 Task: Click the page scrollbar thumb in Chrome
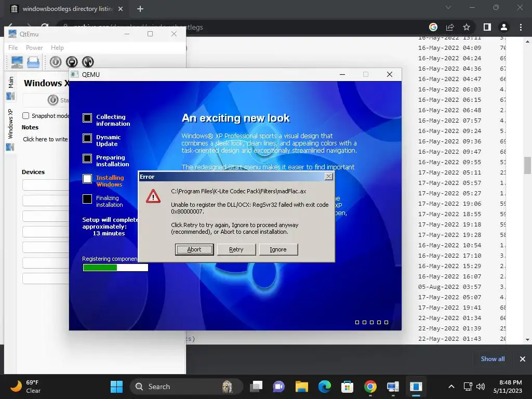point(527,165)
